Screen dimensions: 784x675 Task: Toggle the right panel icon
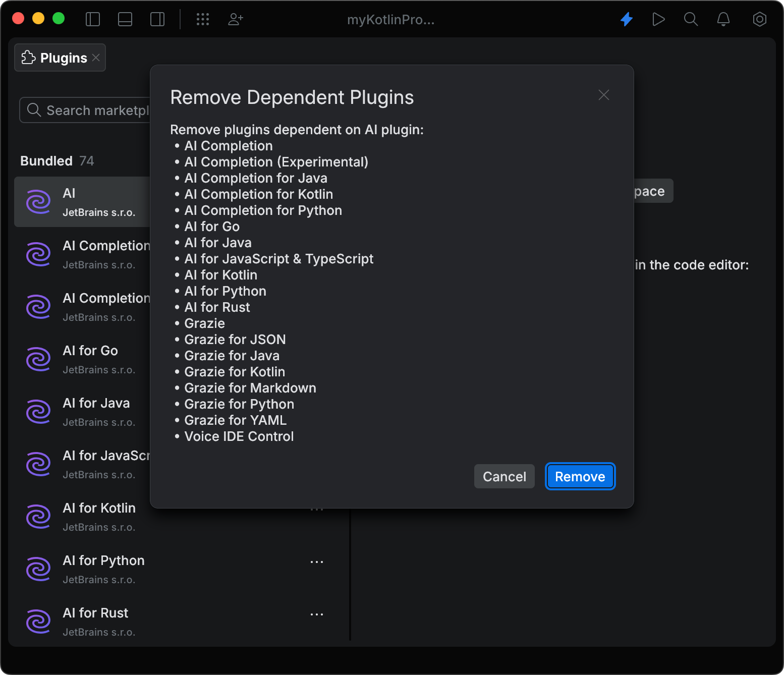pos(157,19)
